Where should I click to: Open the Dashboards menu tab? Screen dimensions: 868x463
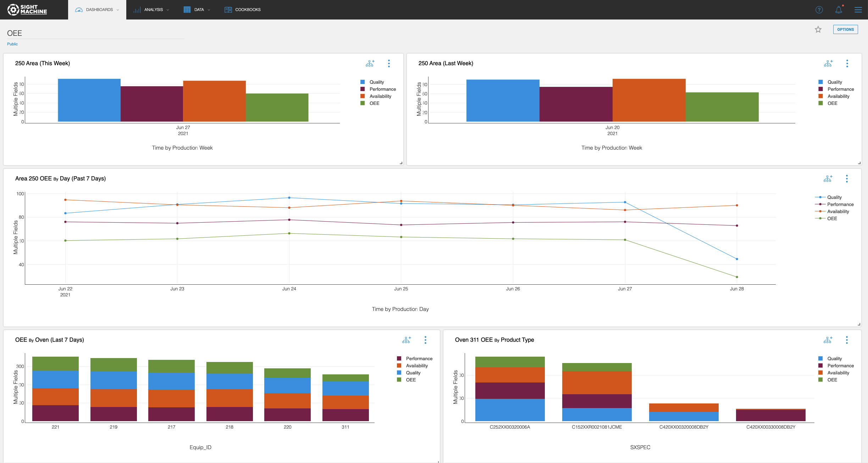(x=97, y=10)
